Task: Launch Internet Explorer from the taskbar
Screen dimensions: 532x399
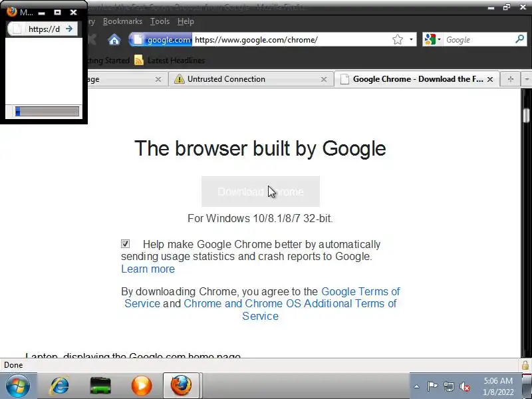Action: click(x=59, y=386)
